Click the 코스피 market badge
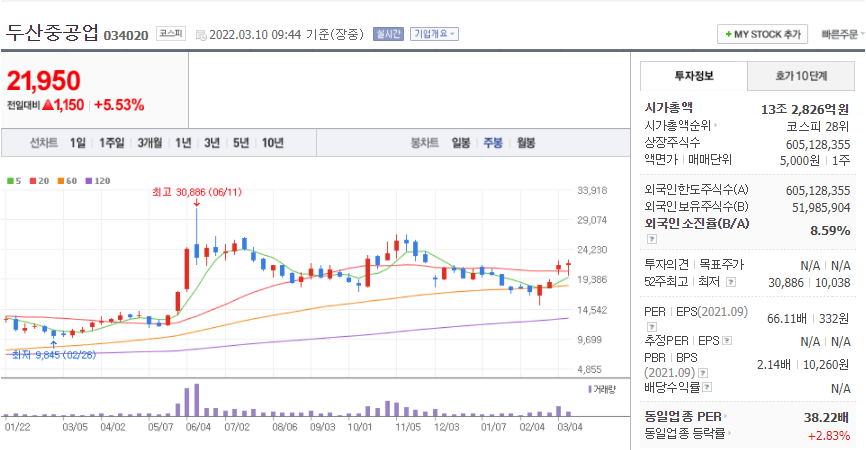The height and width of the screenshot is (450, 866). tap(171, 34)
